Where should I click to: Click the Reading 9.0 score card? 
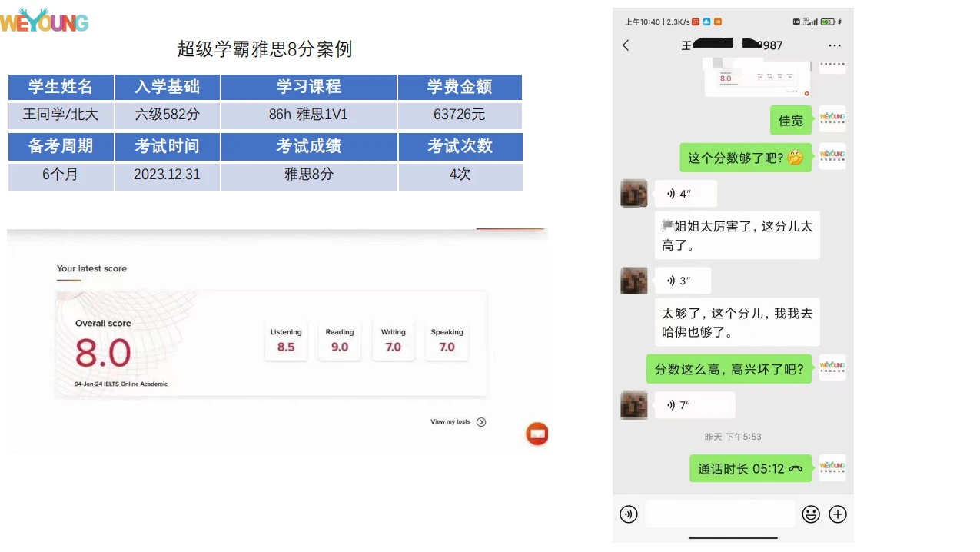[340, 341]
